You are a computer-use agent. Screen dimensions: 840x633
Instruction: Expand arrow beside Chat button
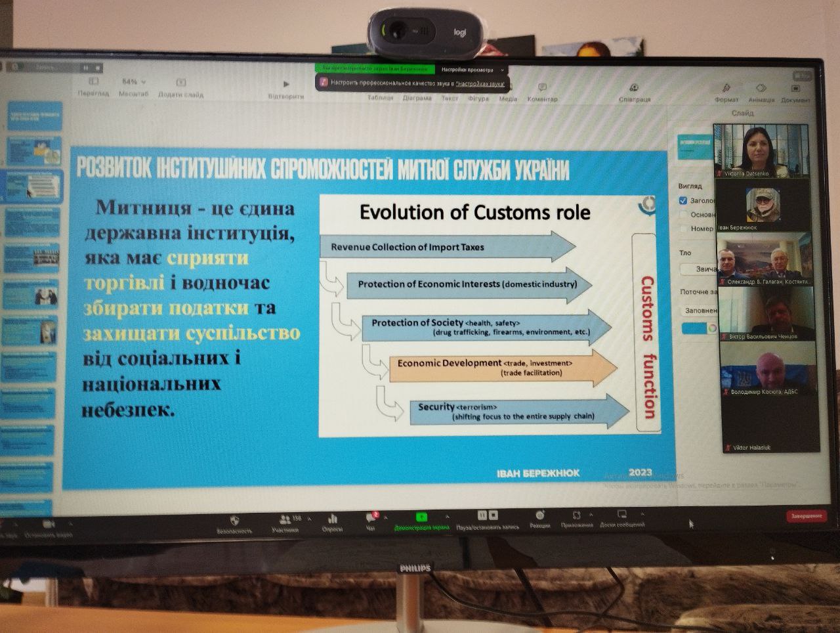point(386,518)
